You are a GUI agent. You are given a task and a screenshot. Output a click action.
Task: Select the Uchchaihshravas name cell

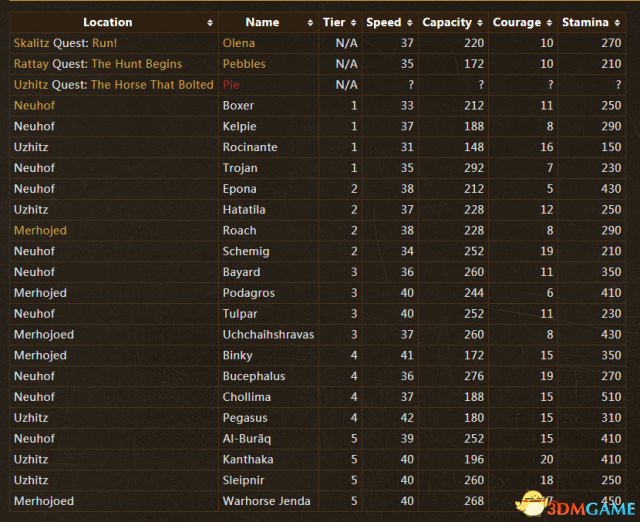(x=268, y=335)
